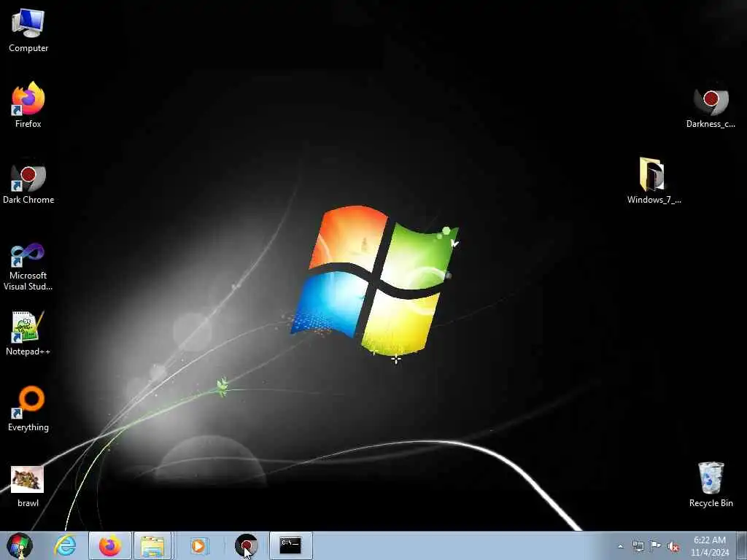
Task: Open the network status tray icon
Action: 638,546
